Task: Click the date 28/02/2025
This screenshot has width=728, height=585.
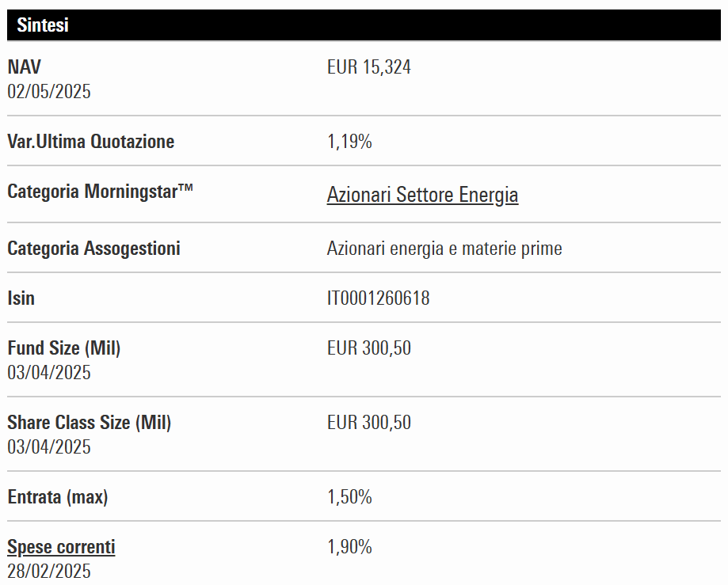Action: click(49, 572)
